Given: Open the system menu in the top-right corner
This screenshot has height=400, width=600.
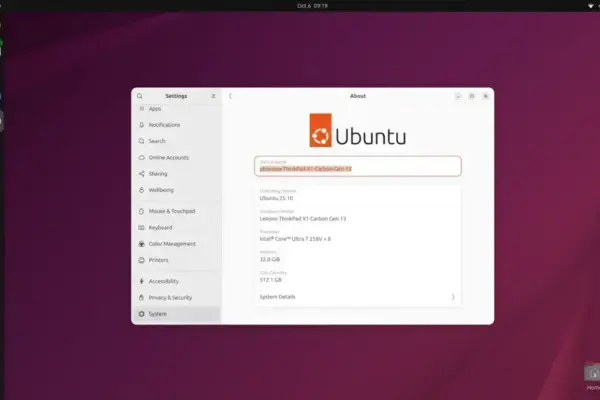Looking at the screenshot, I should pyautogui.click(x=593, y=6).
